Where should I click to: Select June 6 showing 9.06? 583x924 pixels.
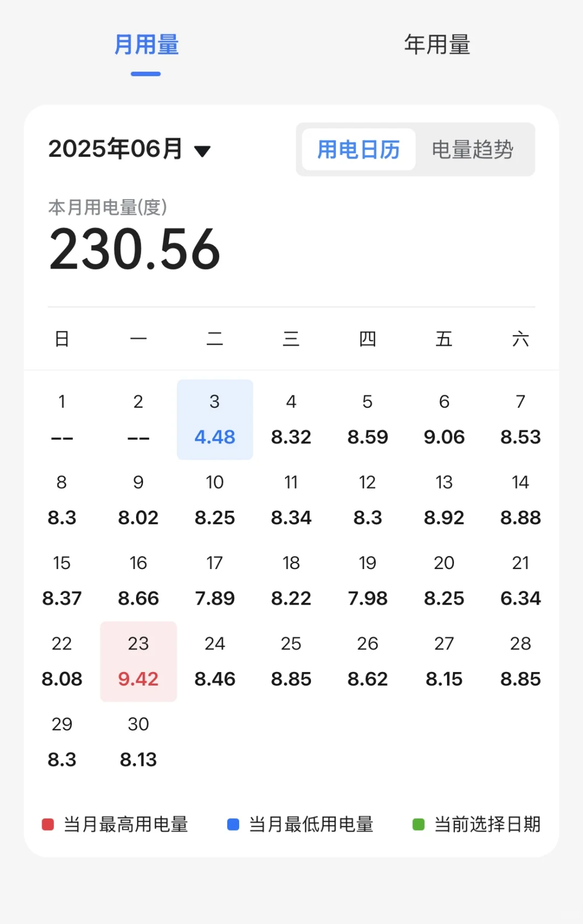(444, 420)
